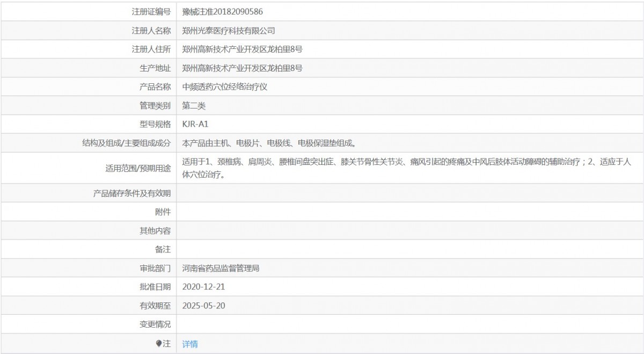Click the 注册人住所 label
Screen dimensions: 644x354
click(x=151, y=49)
